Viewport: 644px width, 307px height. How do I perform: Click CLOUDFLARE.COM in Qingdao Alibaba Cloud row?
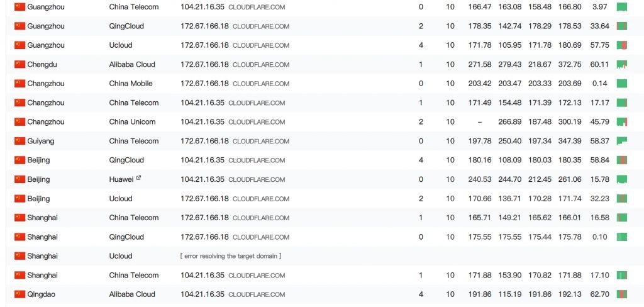[257, 294]
